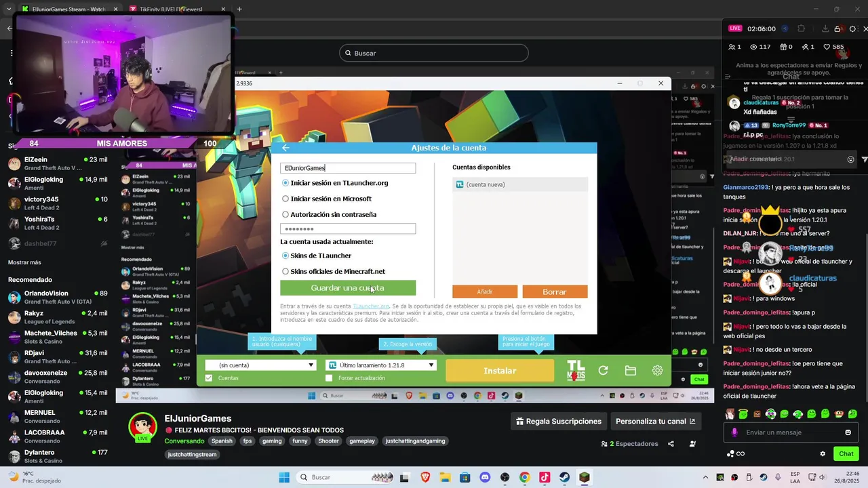Click the 2 Espectadores viewer count

pyautogui.click(x=630, y=444)
